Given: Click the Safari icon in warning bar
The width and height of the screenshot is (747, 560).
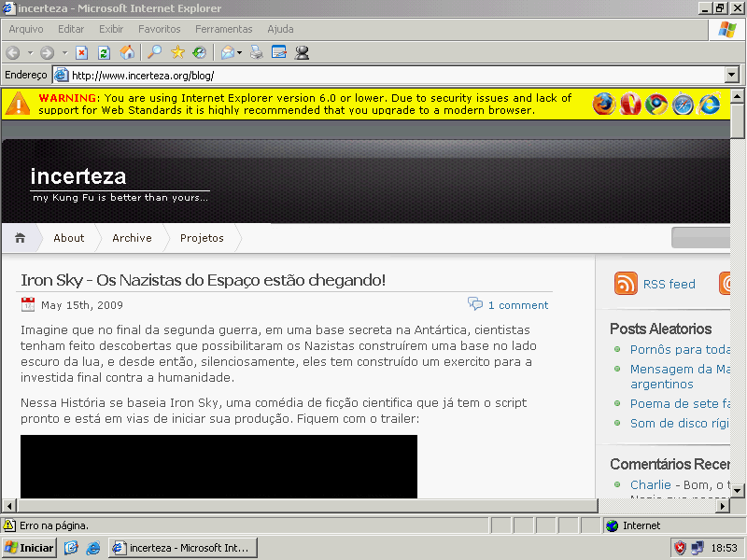Looking at the screenshot, I should pos(684,104).
